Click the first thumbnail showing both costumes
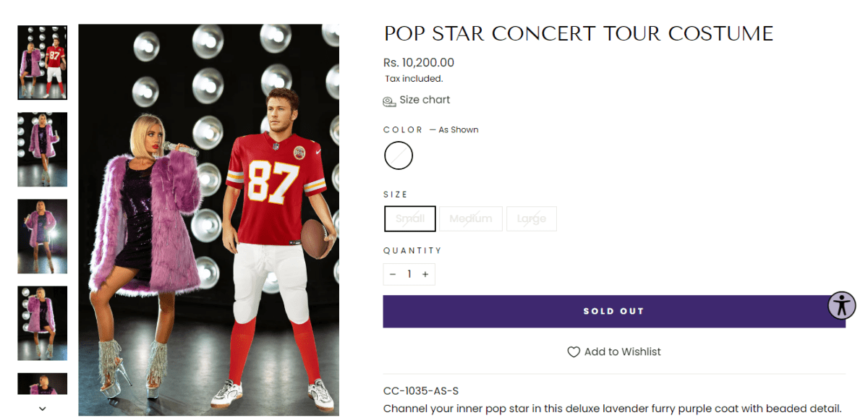The image size is (868, 418). pyautogui.click(x=42, y=62)
